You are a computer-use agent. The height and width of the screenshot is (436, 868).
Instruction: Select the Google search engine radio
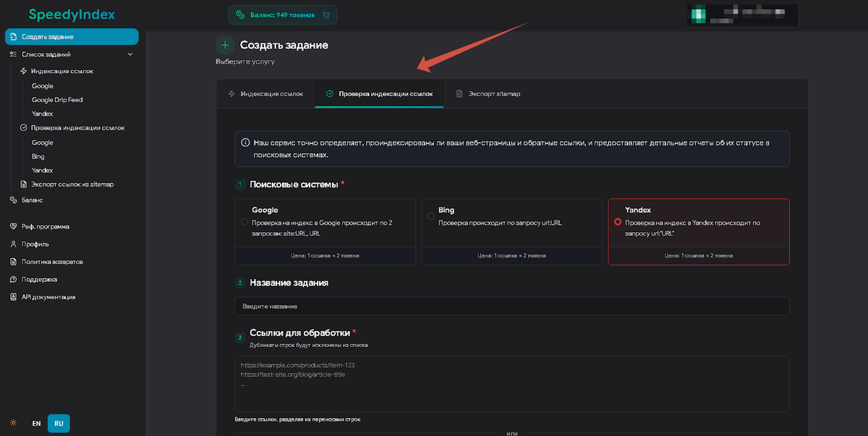click(x=244, y=222)
